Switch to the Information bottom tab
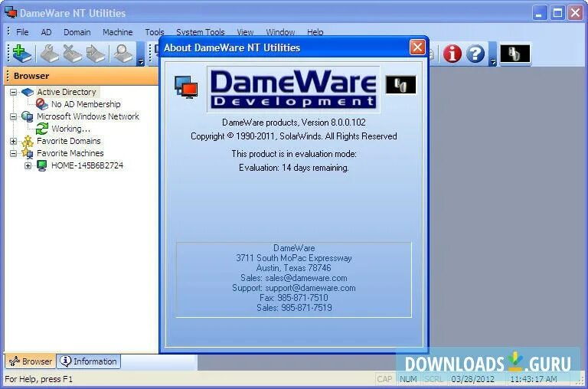 coord(89,361)
